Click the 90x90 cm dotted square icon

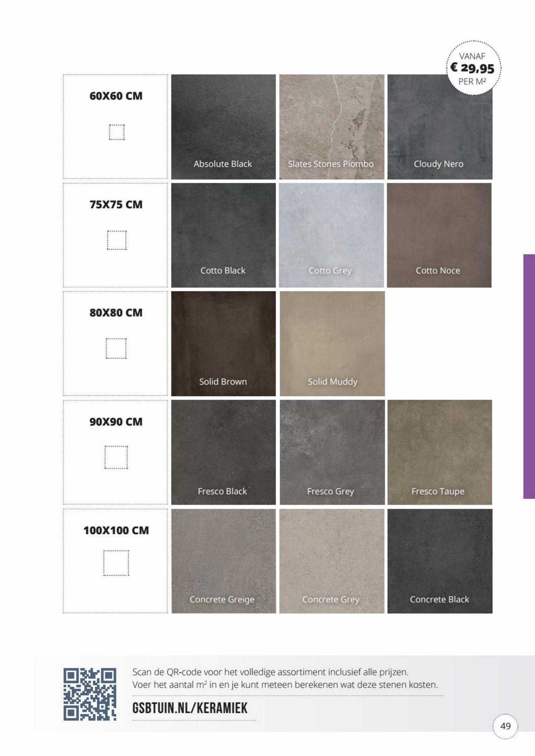click(116, 458)
